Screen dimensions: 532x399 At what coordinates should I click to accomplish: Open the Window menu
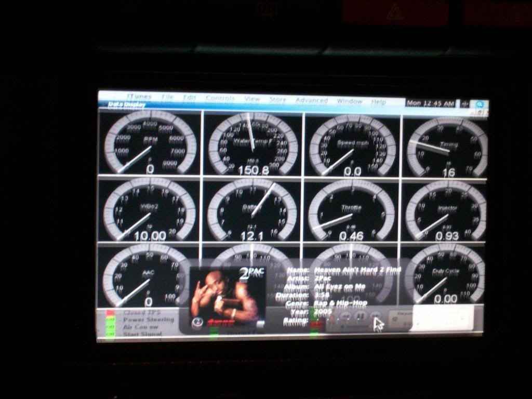[350, 101]
